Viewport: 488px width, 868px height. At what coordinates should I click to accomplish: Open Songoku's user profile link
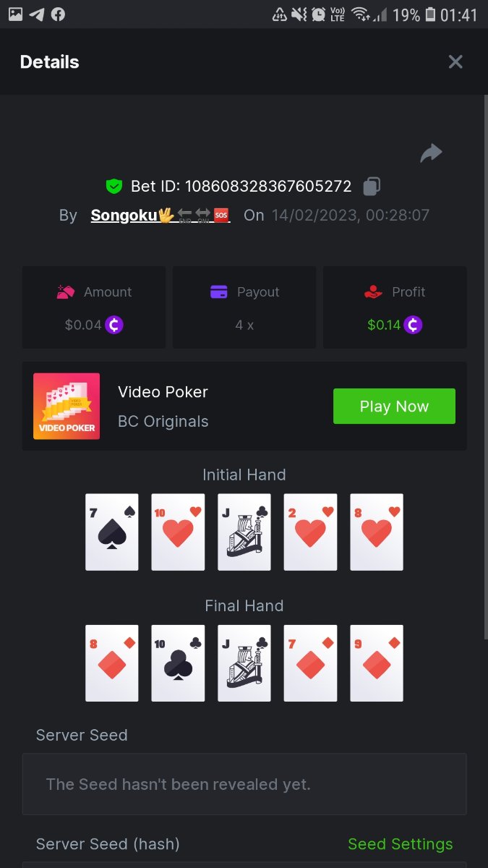tap(160, 215)
